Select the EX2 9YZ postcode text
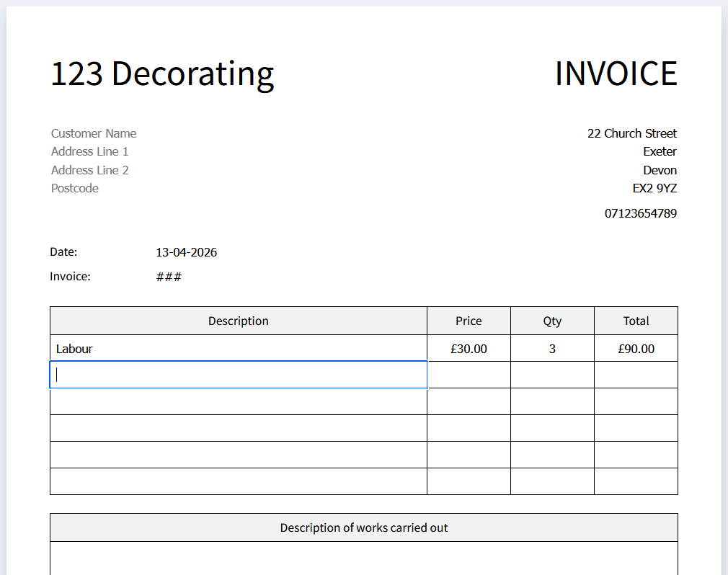 point(654,188)
